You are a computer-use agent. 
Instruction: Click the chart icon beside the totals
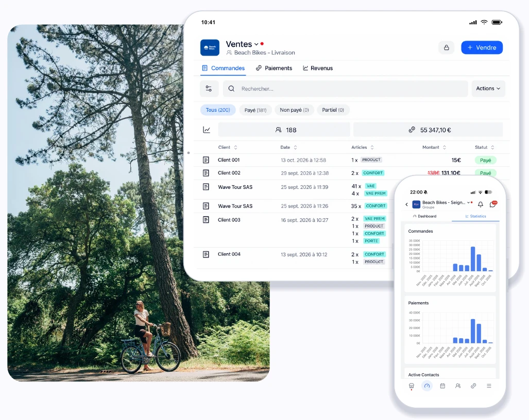[x=207, y=130]
